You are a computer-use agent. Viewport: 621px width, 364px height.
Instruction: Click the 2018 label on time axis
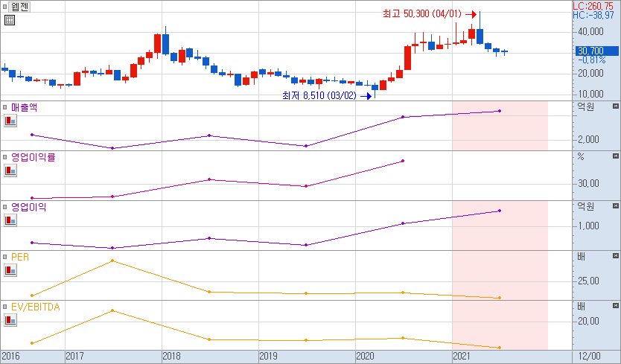tap(171, 356)
